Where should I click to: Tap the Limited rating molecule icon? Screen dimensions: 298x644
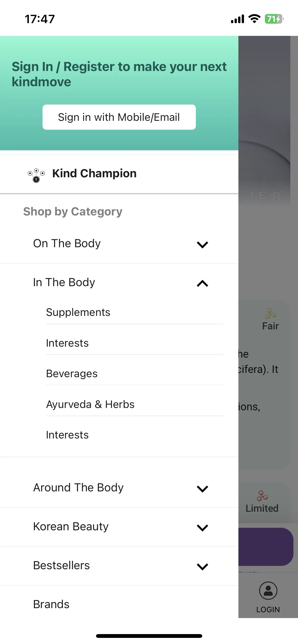[x=262, y=496]
